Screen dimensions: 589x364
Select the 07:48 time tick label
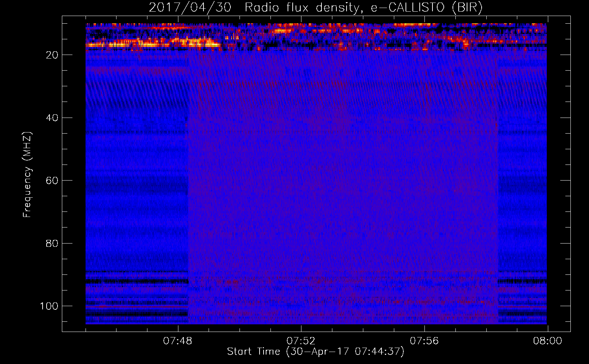coord(178,341)
